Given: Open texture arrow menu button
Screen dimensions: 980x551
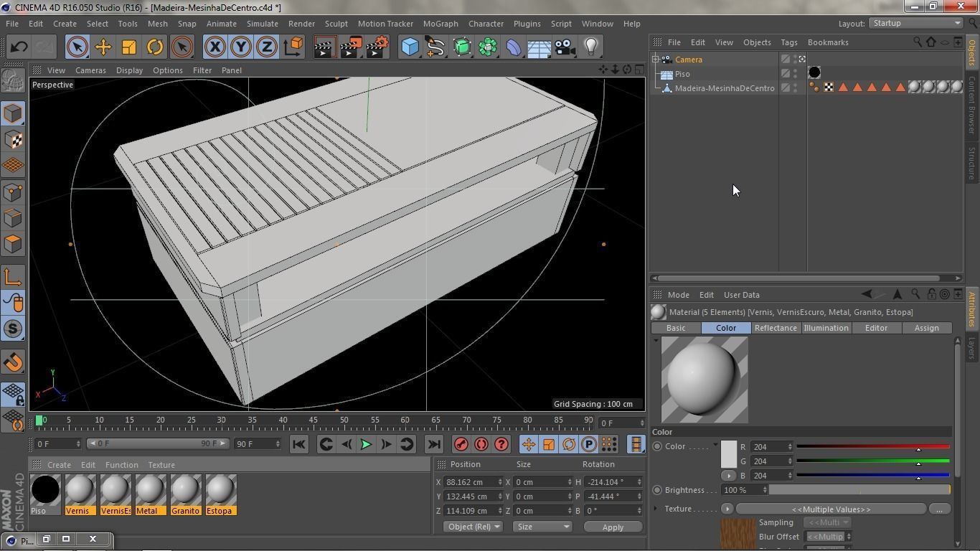Looking at the screenshot, I should 727,509.
